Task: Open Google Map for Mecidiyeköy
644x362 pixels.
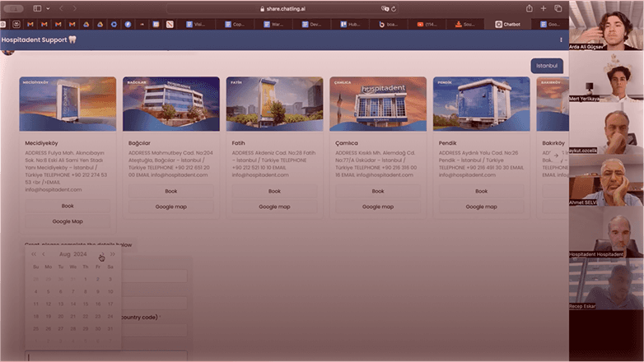Action: (x=68, y=221)
